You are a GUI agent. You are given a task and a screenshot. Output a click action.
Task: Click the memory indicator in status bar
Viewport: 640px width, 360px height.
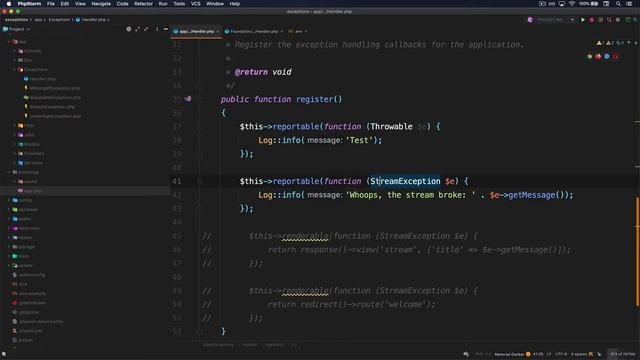tap(622, 354)
